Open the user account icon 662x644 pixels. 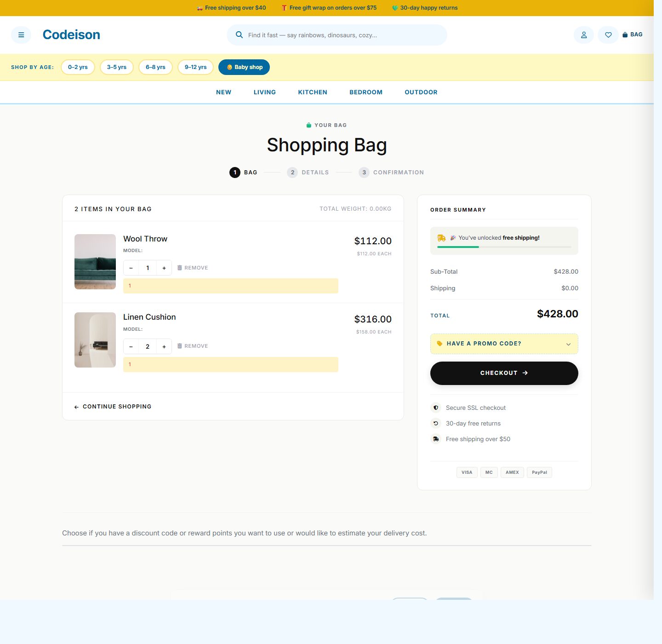pyautogui.click(x=584, y=35)
